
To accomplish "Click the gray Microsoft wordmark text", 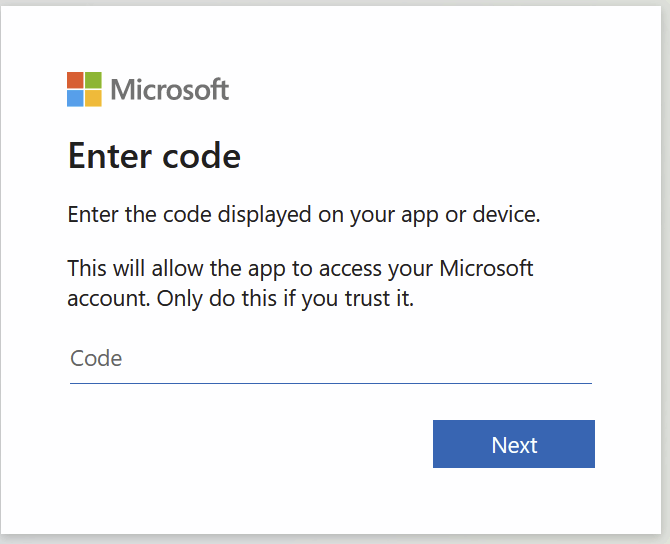I will click(x=170, y=90).
